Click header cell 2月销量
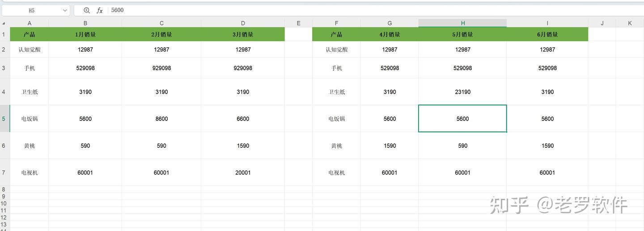The image size is (644, 231). (x=161, y=34)
